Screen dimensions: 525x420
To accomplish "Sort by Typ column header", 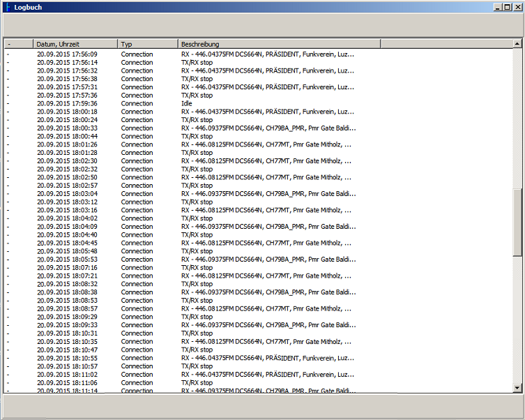I will tap(148, 44).
